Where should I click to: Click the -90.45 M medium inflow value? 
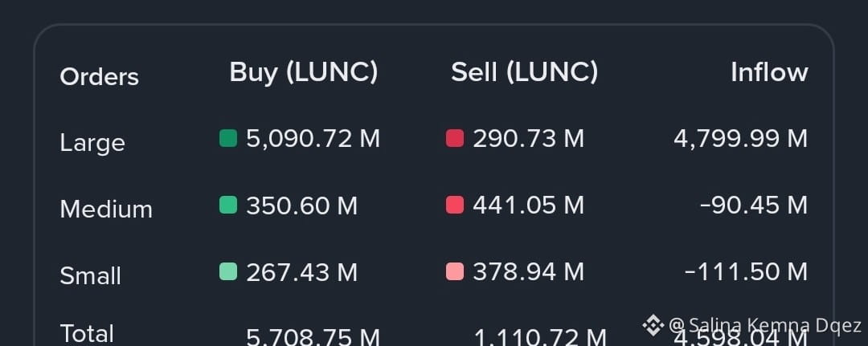753,206
